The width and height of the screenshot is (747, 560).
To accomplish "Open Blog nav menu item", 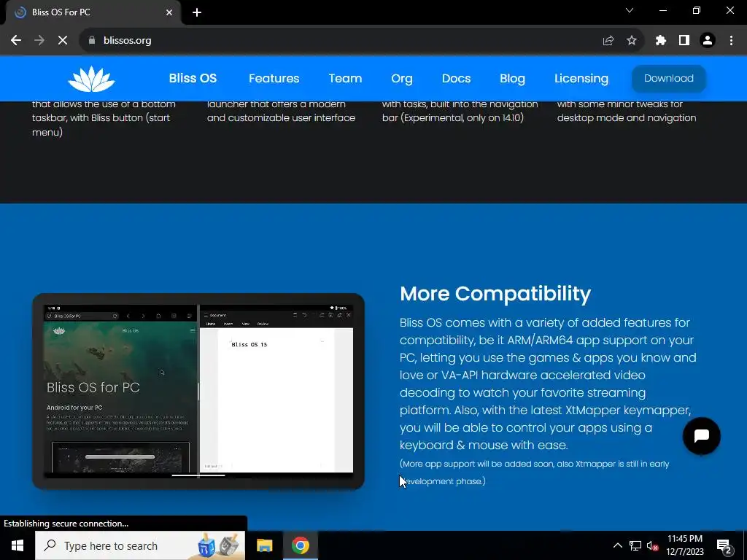I will pos(513,79).
